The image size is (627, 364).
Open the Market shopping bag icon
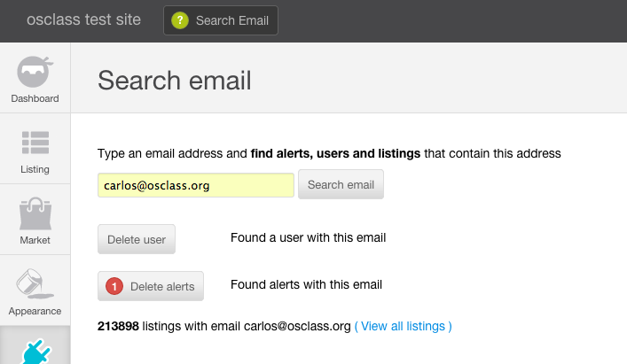[x=35, y=213]
